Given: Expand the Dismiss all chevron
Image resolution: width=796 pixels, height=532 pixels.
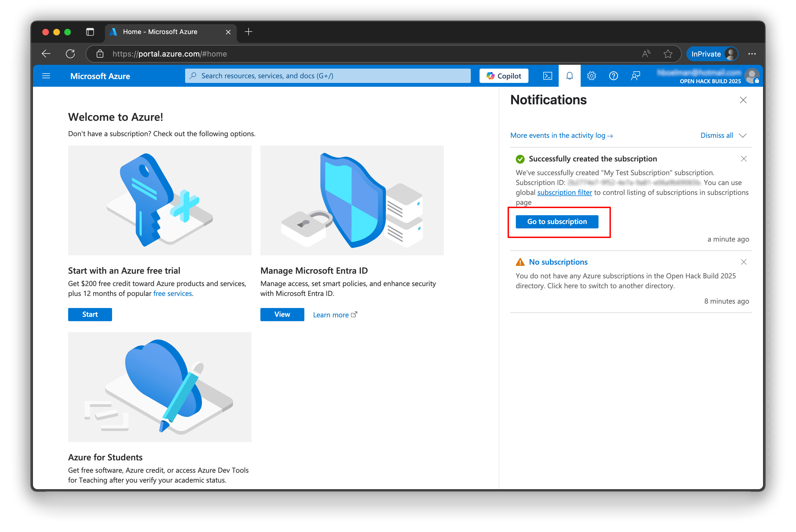Looking at the screenshot, I should click(743, 135).
